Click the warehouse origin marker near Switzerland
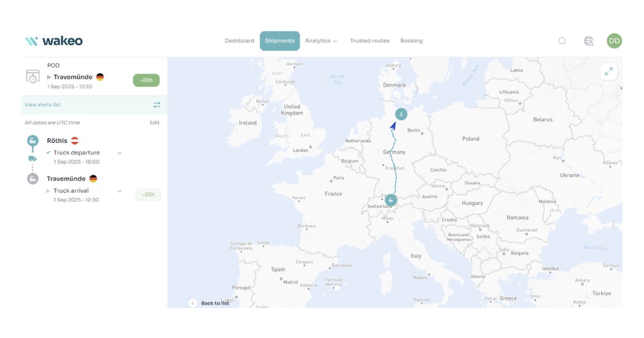Screen dimensions: 644x338 tap(391, 200)
